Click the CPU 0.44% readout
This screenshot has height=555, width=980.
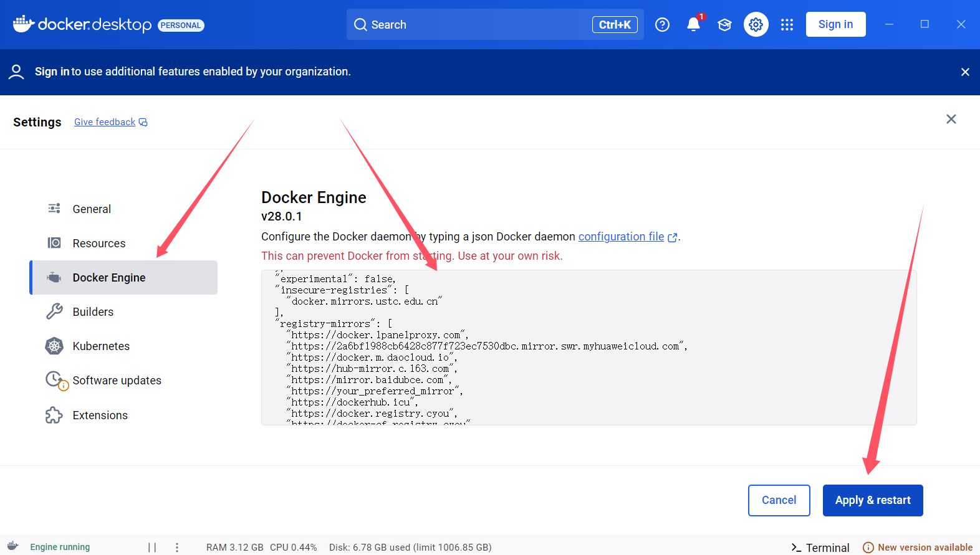pyautogui.click(x=294, y=548)
